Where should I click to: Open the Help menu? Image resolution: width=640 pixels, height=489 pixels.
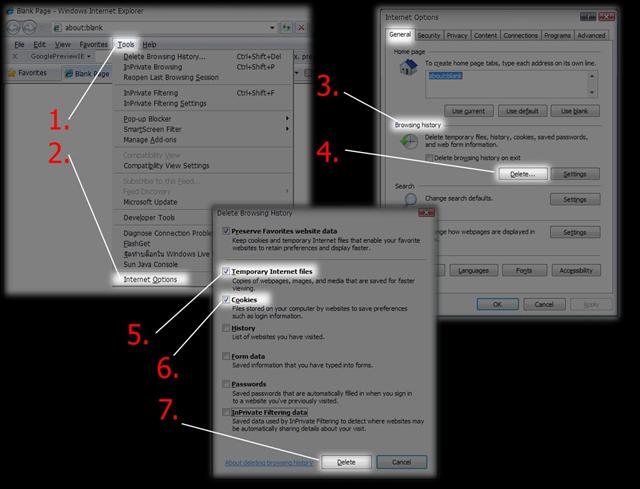(x=149, y=44)
